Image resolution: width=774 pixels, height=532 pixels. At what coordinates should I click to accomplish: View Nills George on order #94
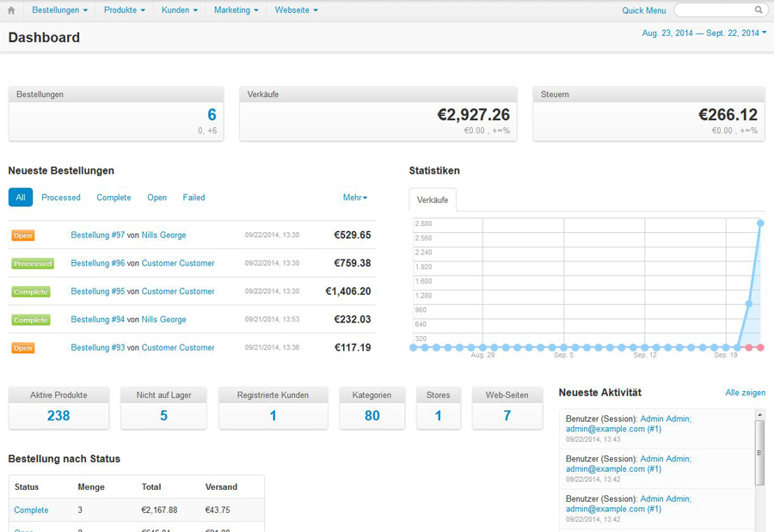[164, 320]
